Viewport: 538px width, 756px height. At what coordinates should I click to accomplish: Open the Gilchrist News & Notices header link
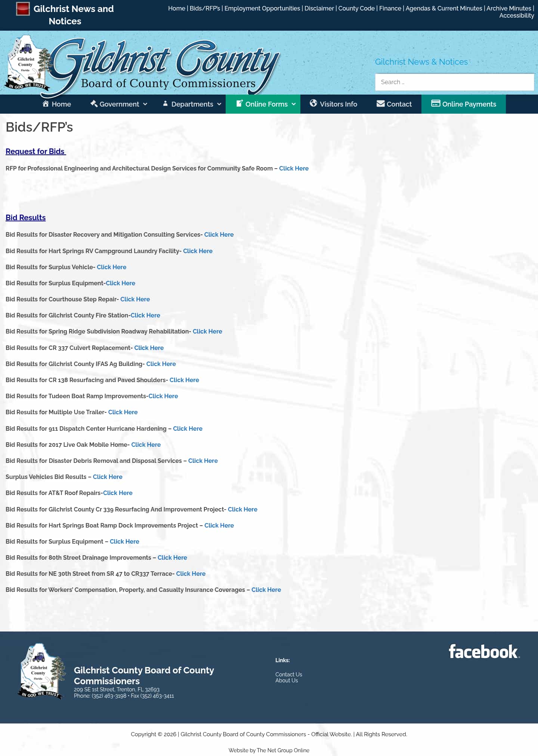(x=421, y=62)
